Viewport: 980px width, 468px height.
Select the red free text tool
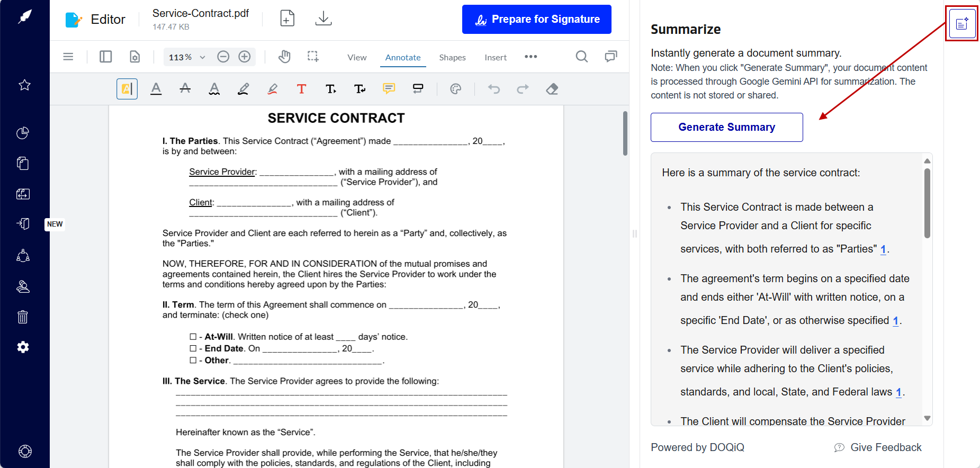click(x=302, y=89)
